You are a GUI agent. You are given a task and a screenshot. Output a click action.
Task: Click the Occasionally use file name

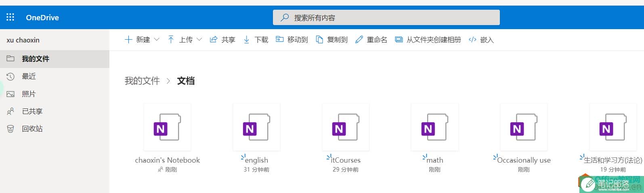pyautogui.click(x=524, y=160)
